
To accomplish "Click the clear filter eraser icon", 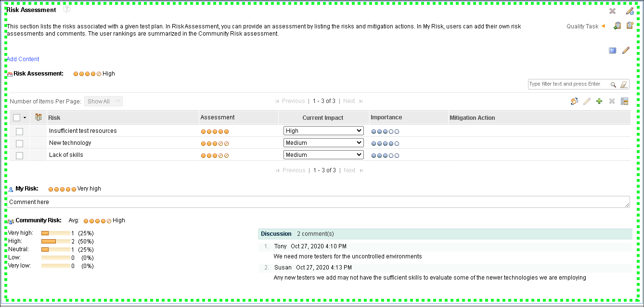I will [624, 85].
